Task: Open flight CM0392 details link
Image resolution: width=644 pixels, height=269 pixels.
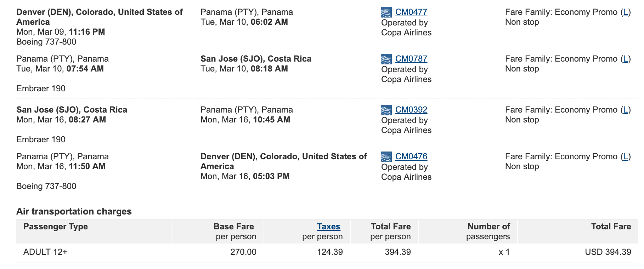Action: pos(411,110)
